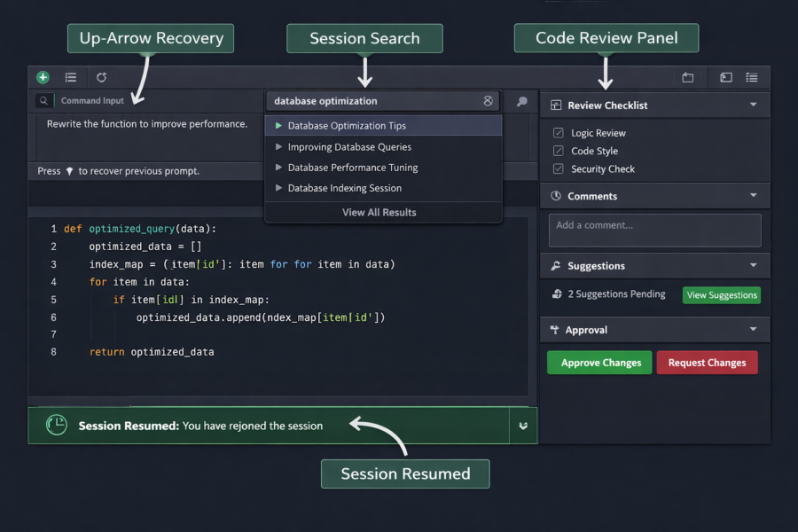Click the Request Changes button
798x532 pixels.
pos(707,363)
